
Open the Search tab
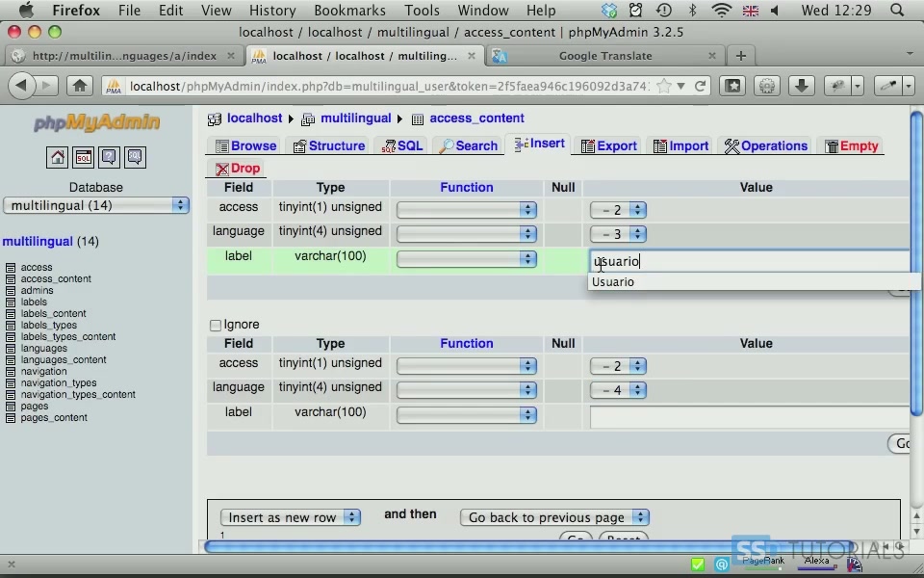469,145
